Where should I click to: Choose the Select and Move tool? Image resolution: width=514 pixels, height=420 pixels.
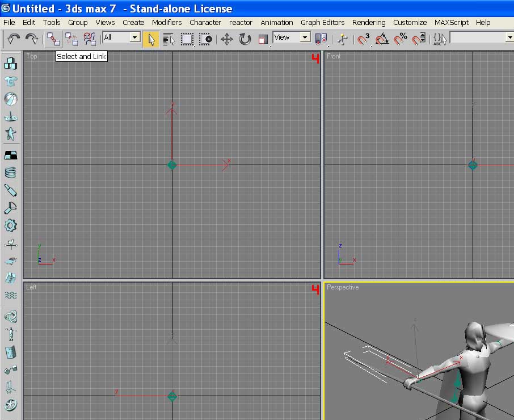point(226,39)
